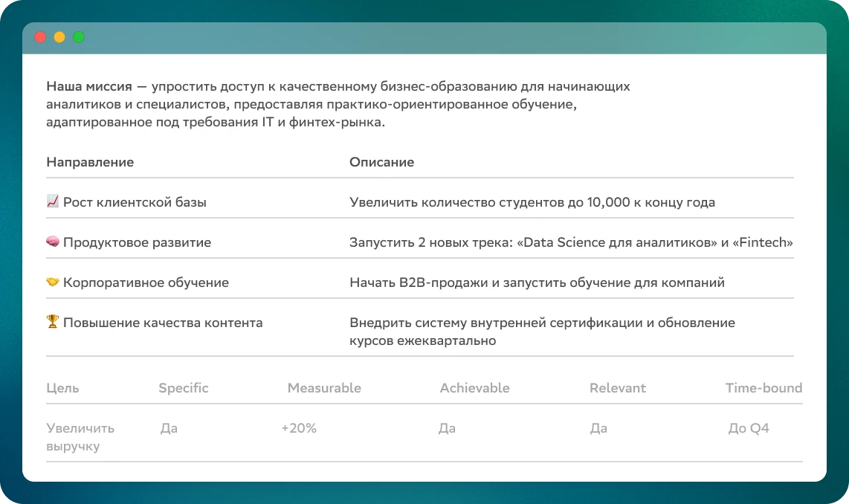Screen dimensions: 849x504
Task: Click the trophy emoji beside Повышение качества контента
Action: 52,323
